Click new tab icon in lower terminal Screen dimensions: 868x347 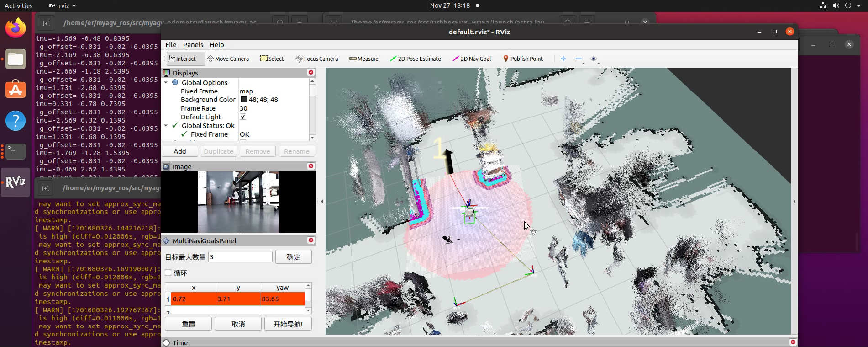coord(45,188)
